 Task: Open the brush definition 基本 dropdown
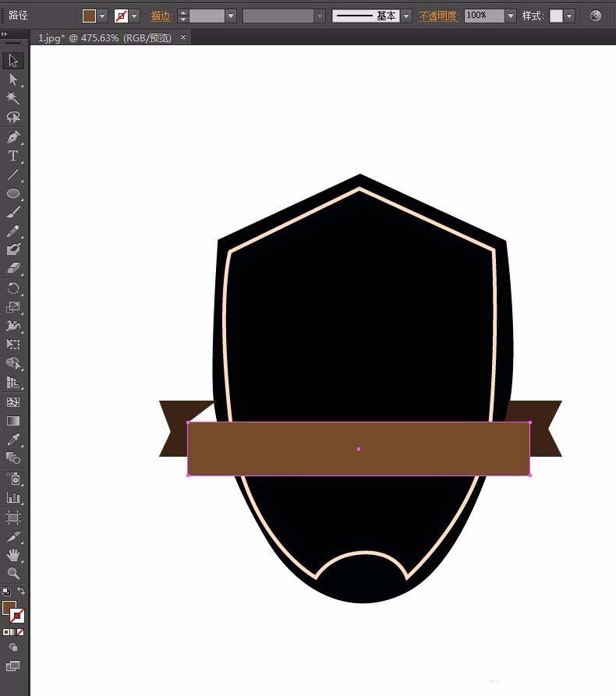coord(406,16)
